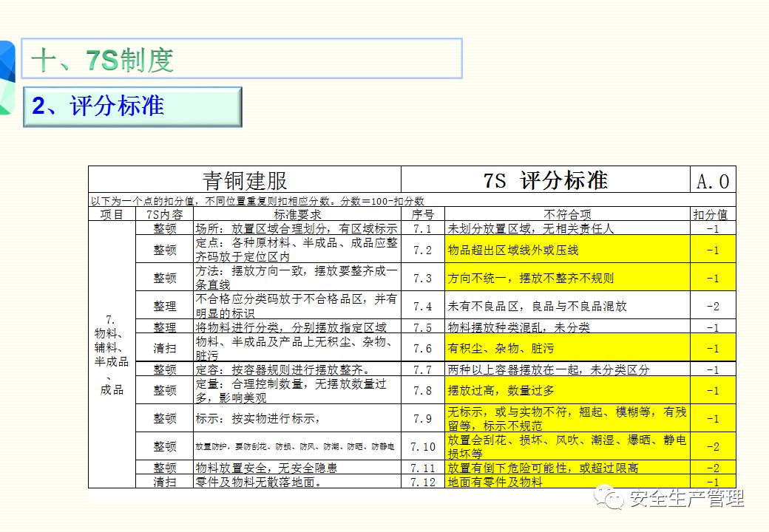Screen dimensions: 769x532
Task: Click the cell '标示：按实物进行标示，'
Action: tap(297, 418)
